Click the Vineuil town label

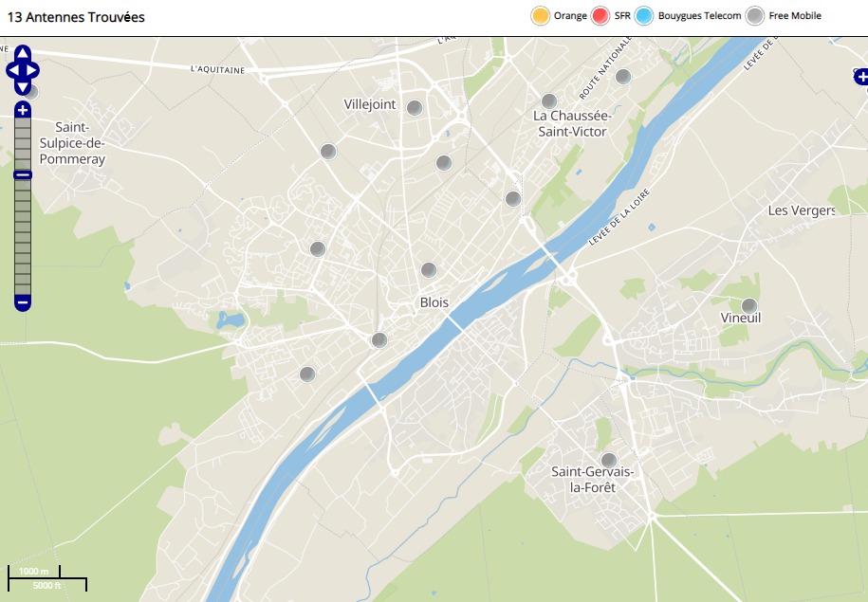point(741,319)
